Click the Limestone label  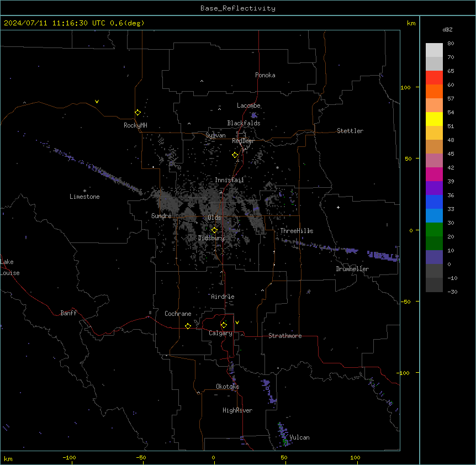click(x=84, y=197)
